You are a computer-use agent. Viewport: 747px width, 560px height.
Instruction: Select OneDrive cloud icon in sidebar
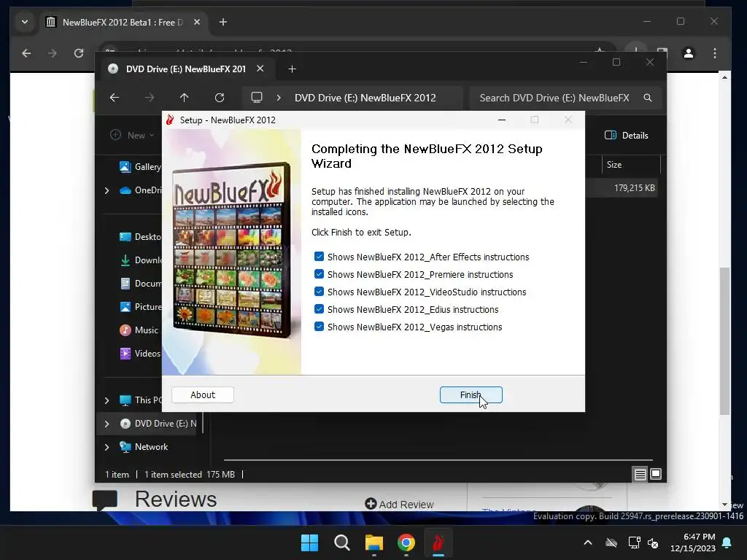125,190
